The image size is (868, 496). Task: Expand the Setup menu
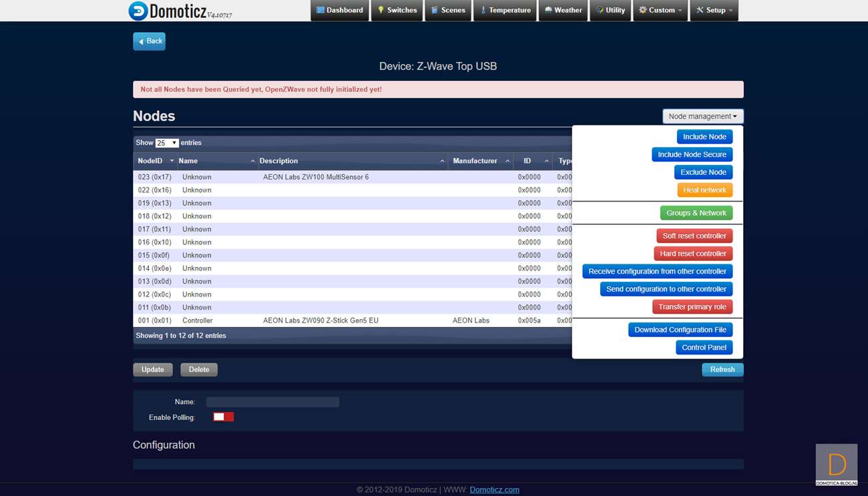pos(714,11)
